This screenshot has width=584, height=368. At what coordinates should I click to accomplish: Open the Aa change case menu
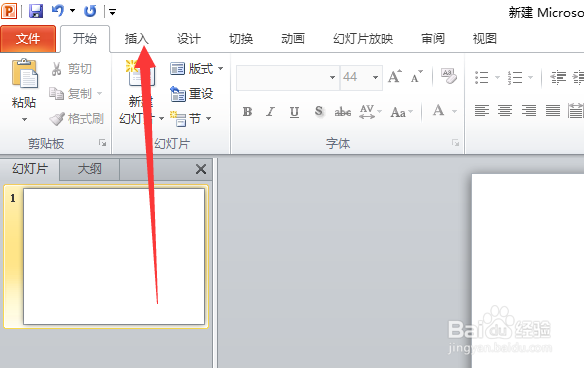[x=402, y=112]
